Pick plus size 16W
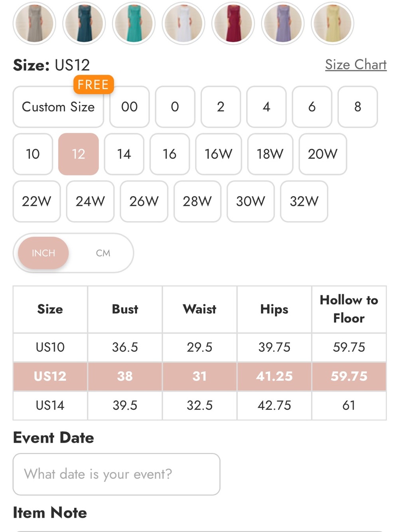Viewport: 399px width, 532px height. (x=218, y=154)
